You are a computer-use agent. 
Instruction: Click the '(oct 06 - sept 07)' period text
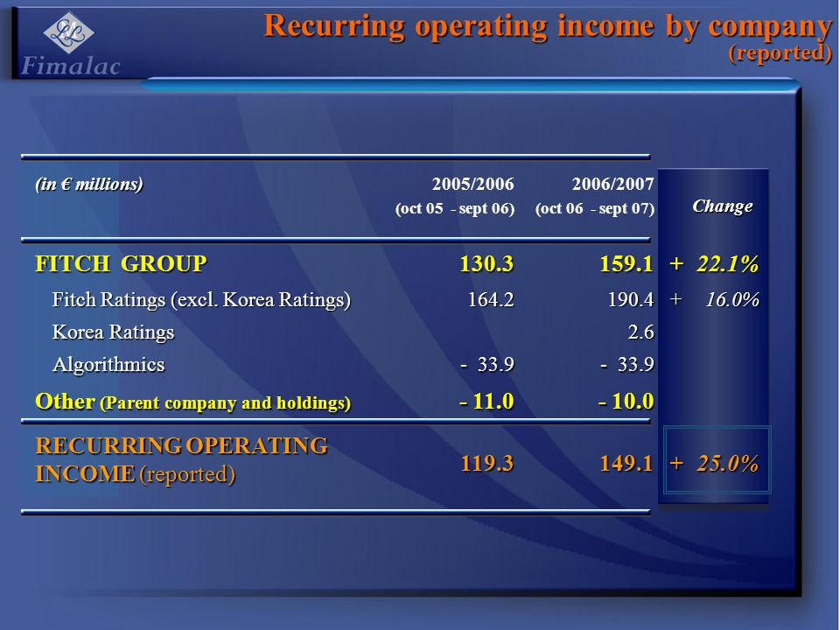[595, 208]
